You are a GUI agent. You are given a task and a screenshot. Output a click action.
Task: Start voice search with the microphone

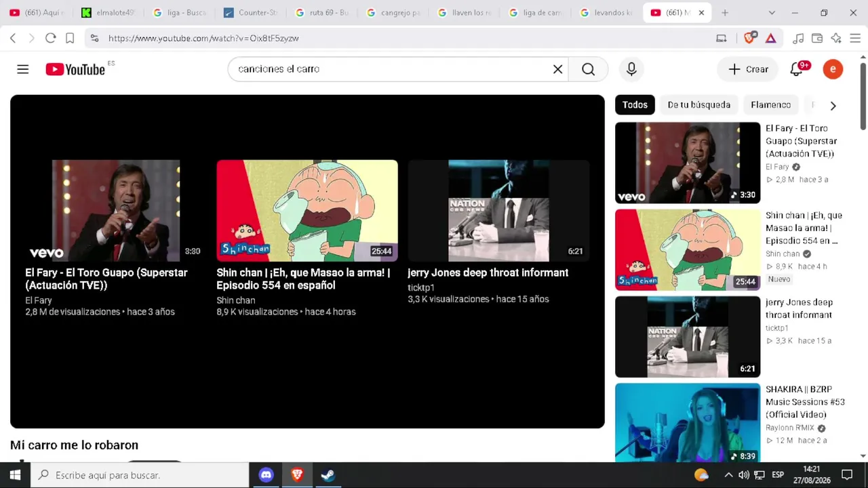click(631, 69)
